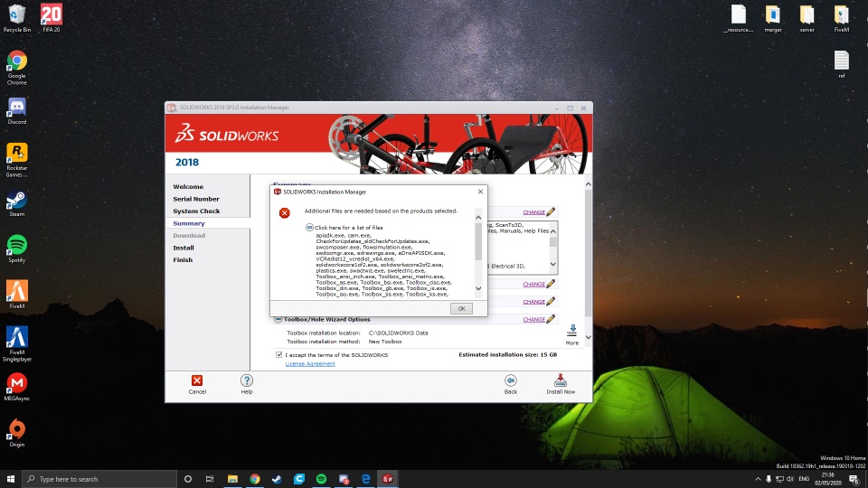This screenshot has width=868, height=488.
Task: Select the System Check step
Action: (196, 211)
